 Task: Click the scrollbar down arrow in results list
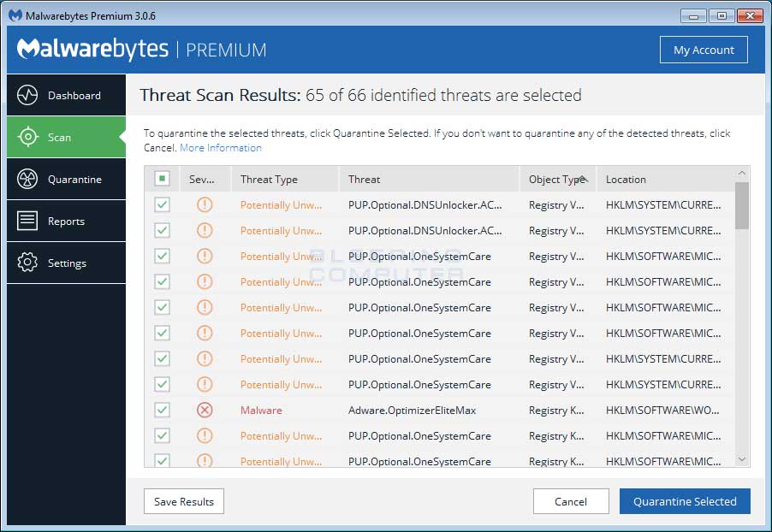pos(742,459)
